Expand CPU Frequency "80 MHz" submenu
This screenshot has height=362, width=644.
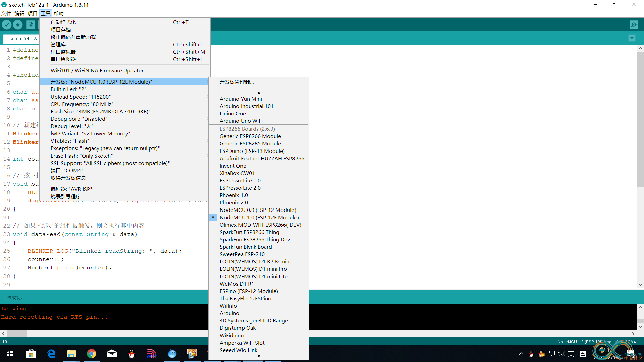[125, 104]
